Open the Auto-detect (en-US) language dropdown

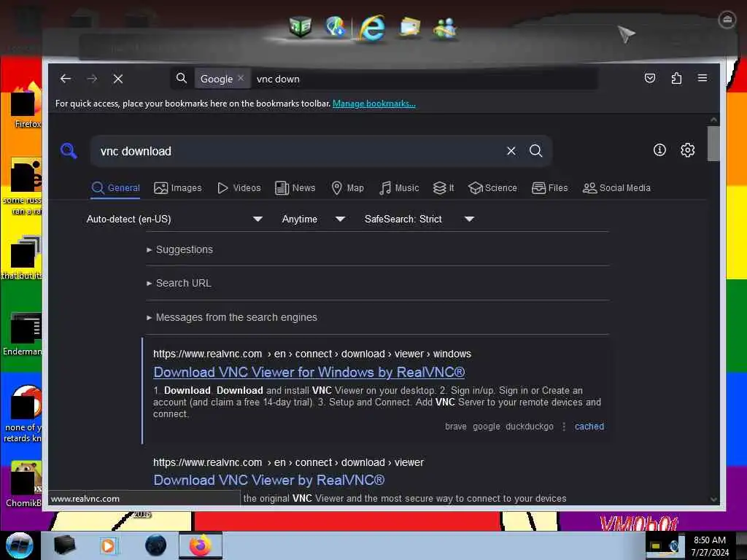(x=174, y=219)
